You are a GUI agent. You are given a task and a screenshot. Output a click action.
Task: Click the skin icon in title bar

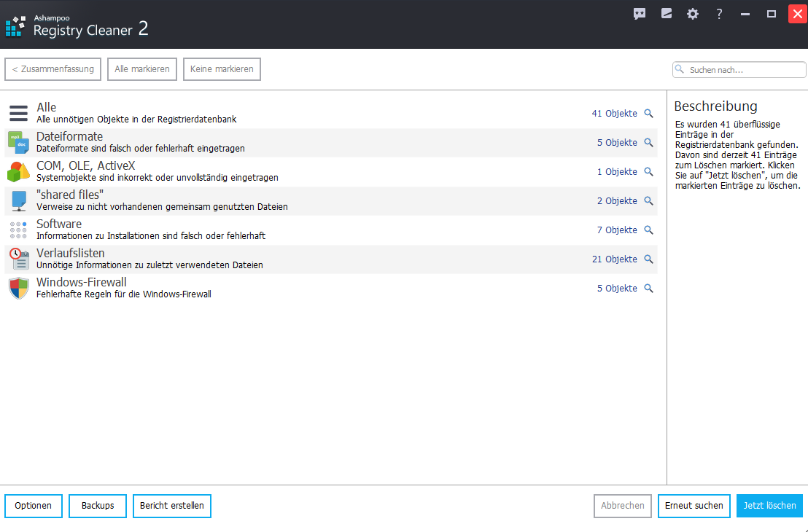[666, 14]
